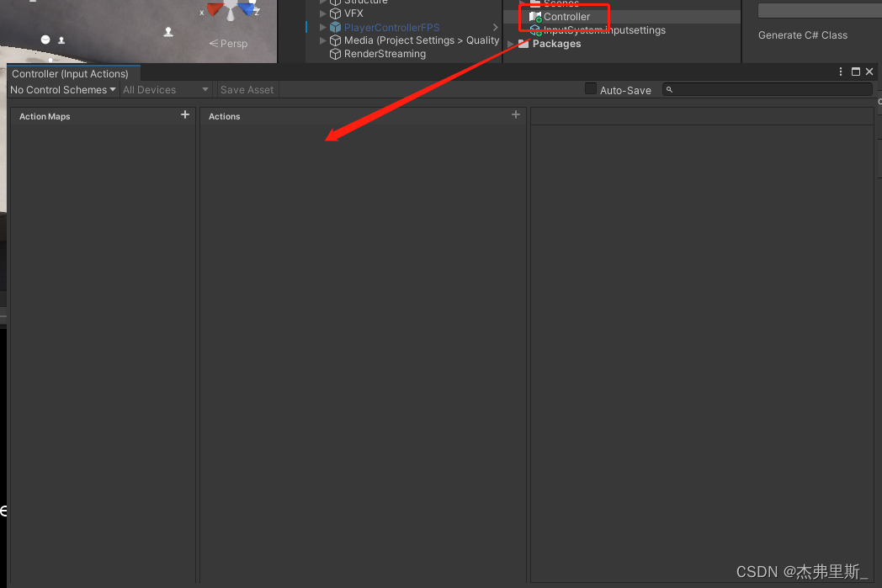This screenshot has width=882, height=588.
Task: Expand the PlayerControllerFPS hierarchy arrow
Action: tap(321, 27)
